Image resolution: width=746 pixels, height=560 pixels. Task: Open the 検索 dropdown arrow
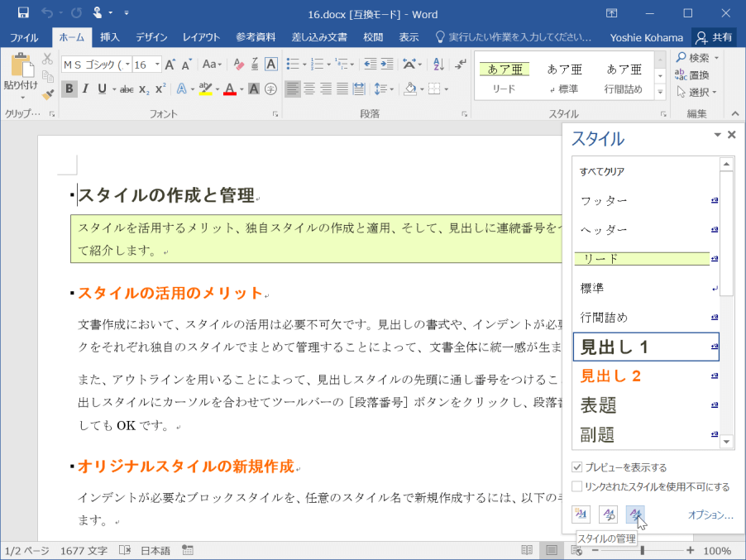point(716,58)
